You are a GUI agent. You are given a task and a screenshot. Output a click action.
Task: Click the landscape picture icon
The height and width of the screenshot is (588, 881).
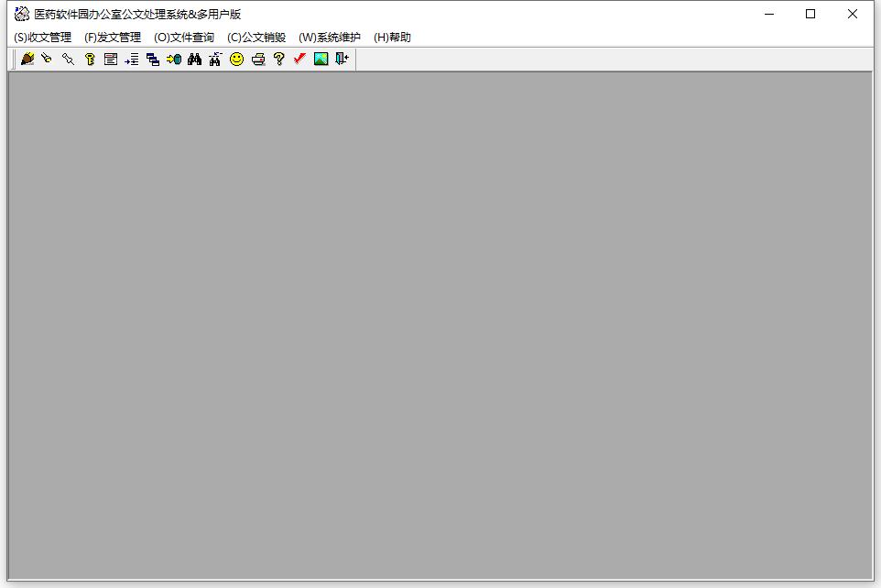tap(321, 60)
